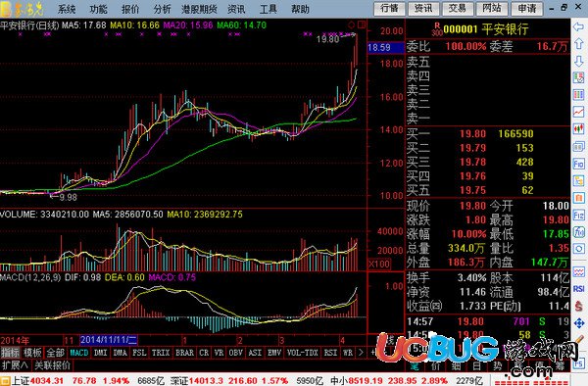Select the BRAR indicator tab
Viewport: 588px width, 386px height.
tap(185, 353)
